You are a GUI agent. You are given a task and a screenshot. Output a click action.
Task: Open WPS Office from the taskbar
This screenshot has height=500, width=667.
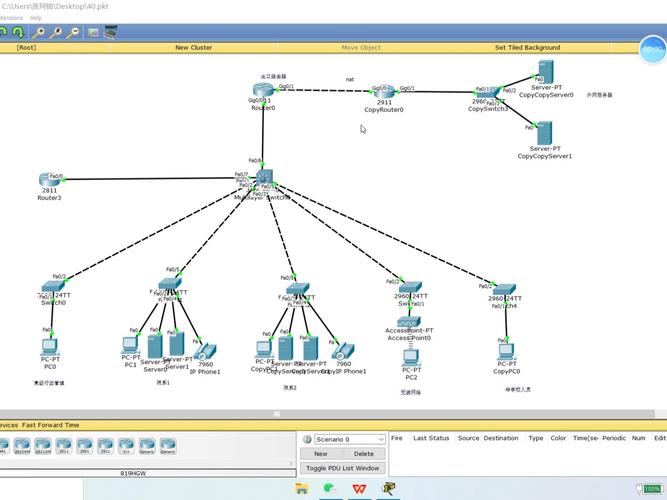click(358, 488)
